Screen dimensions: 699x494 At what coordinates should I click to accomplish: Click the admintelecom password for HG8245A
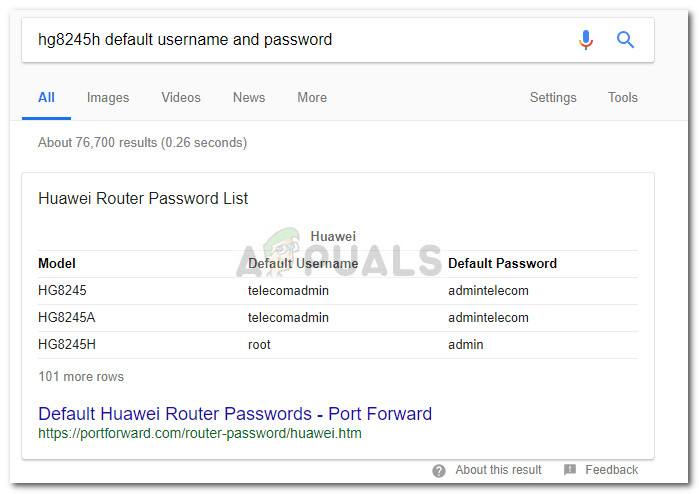pyautogui.click(x=488, y=318)
